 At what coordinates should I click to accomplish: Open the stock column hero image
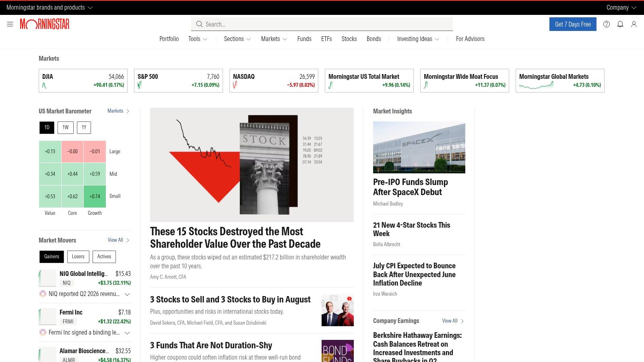[252, 165]
